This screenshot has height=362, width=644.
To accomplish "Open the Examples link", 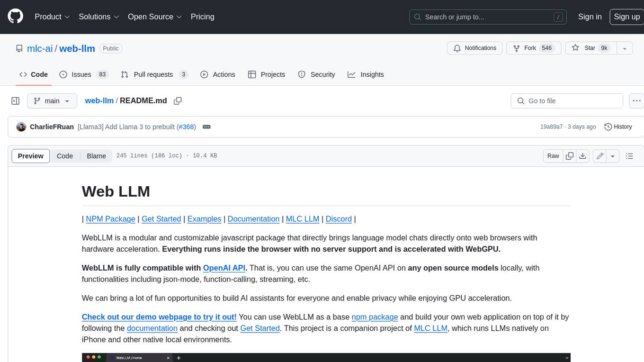I will 204,219.
